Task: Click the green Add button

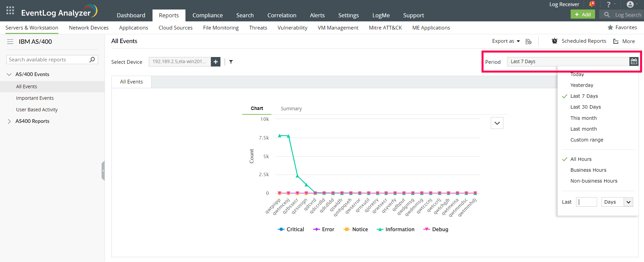Action: point(583,15)
